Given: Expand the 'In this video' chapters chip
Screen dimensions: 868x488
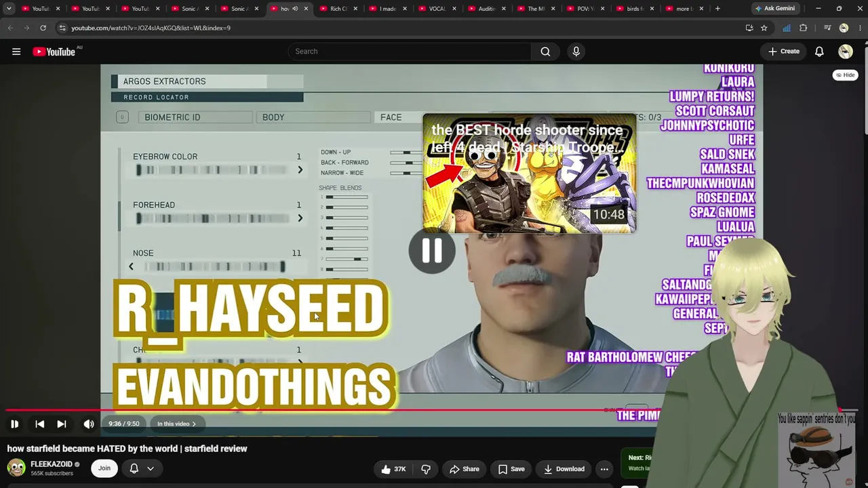Looking at the screenshot, I should 176,424.
